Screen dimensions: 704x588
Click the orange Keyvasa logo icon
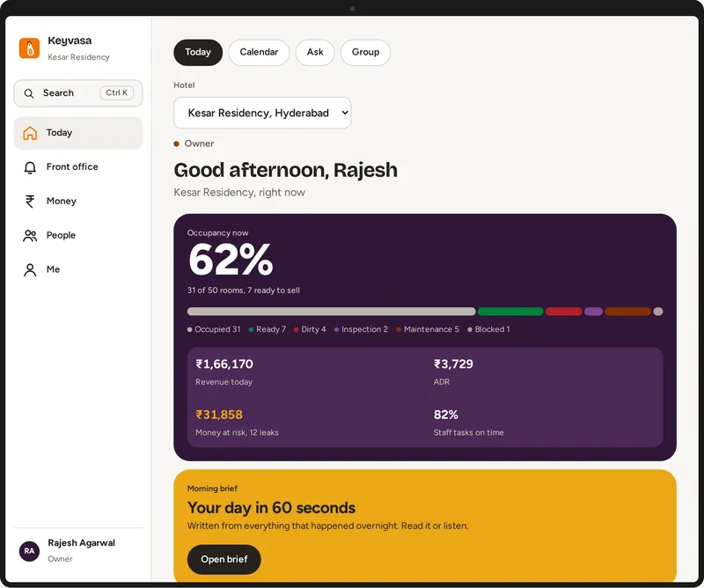(x=29, y=48)
